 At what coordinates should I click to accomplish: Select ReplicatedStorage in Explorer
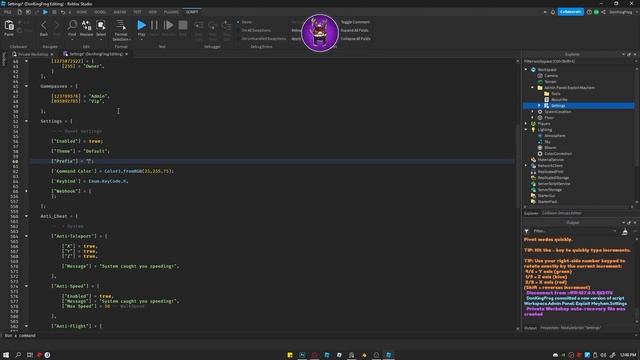tap(553, 178)
